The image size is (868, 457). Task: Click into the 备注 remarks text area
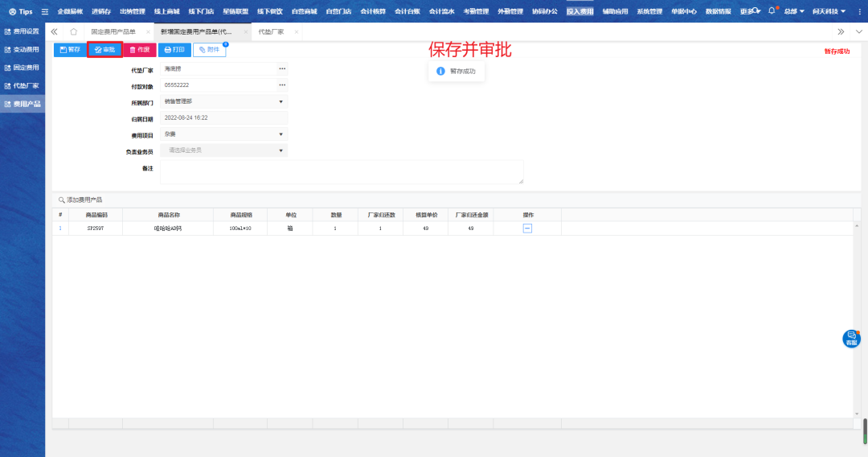pyautogui.click(x=342, y=171)
